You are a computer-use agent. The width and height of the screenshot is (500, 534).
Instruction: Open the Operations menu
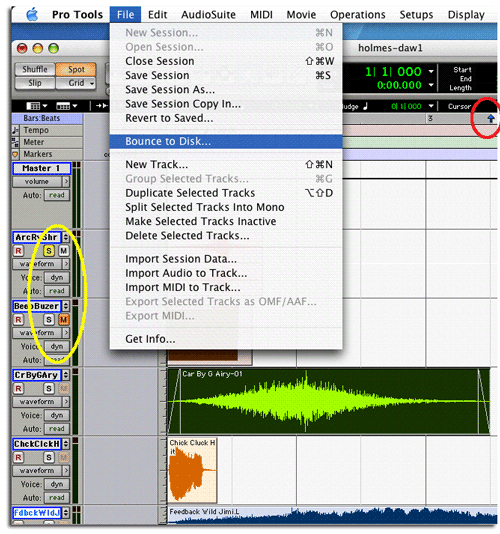(x=358, y=15)
